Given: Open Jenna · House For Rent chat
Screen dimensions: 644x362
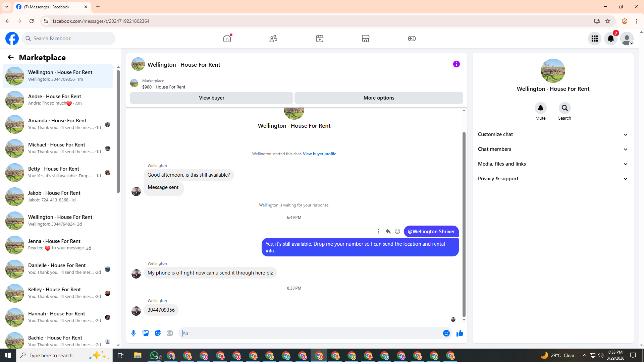Looking at the screenshot, I should 58,245.
